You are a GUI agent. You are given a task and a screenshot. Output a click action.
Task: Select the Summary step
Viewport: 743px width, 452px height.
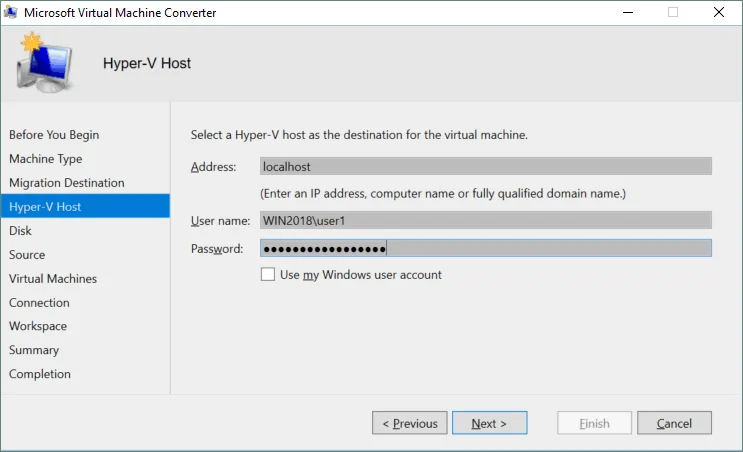(34, 350)
